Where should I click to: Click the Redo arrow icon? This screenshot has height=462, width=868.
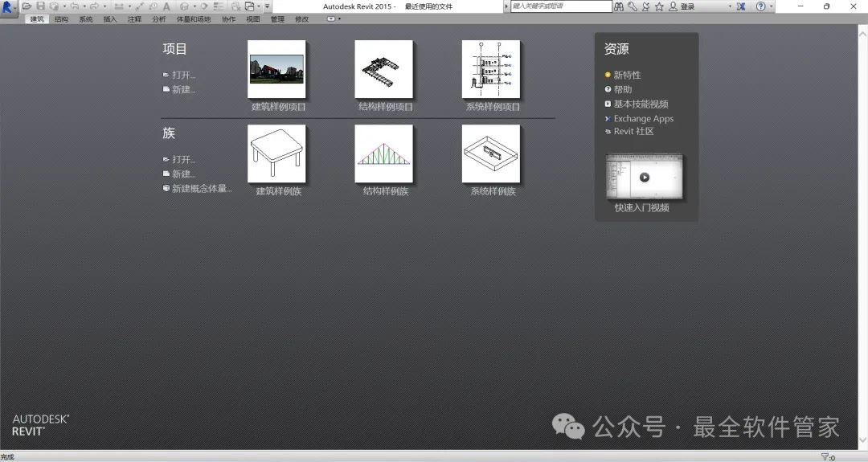point(94,6)
